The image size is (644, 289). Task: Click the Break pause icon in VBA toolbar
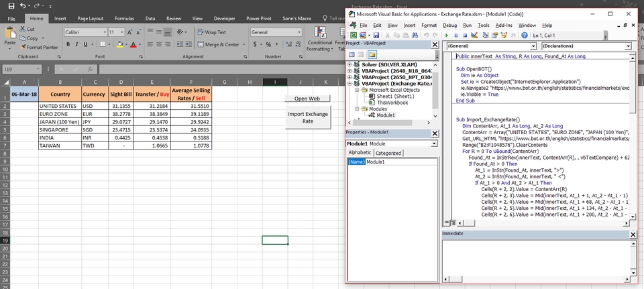point(456,36)
